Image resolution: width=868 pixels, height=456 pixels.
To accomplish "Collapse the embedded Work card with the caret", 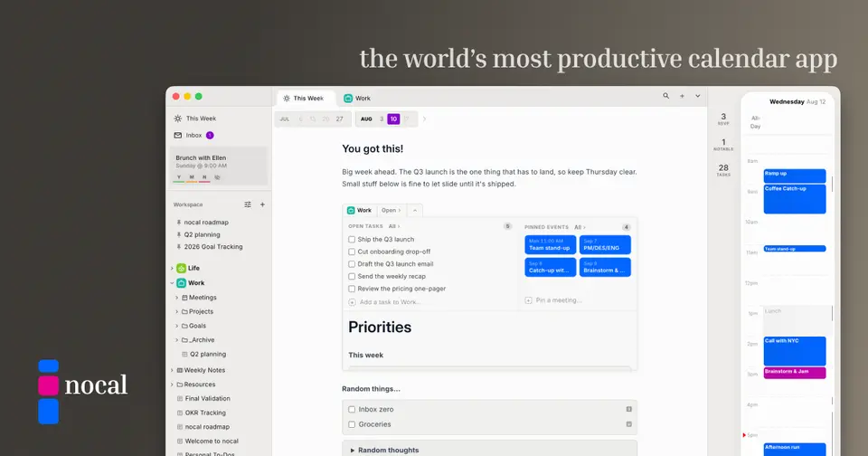I will [x=415, y=211].
